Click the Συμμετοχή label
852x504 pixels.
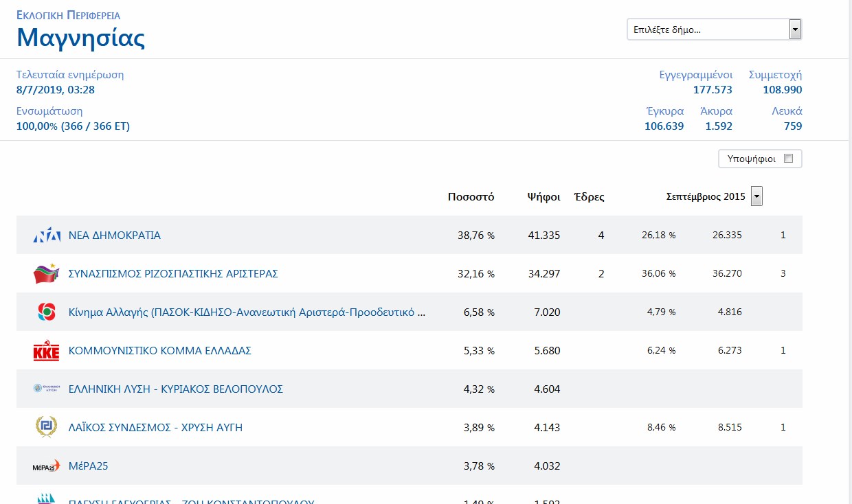click(x=776, y=76)
